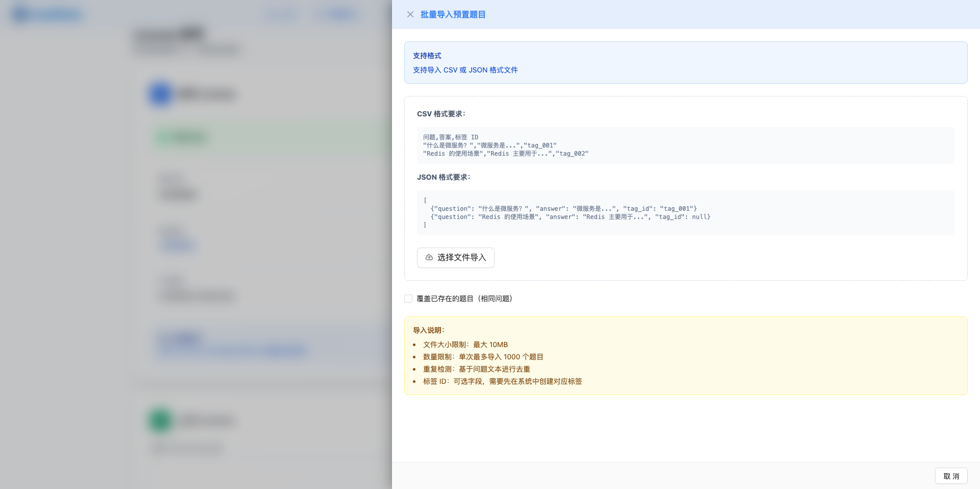Select the JSON format example code block
The image size is (980, 489).
coord(685,213)
